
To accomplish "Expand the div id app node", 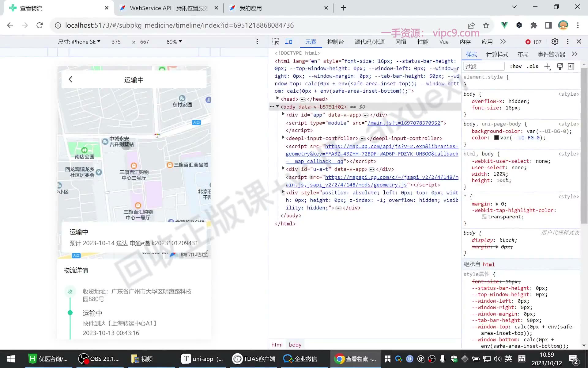I will click(283, 114).
